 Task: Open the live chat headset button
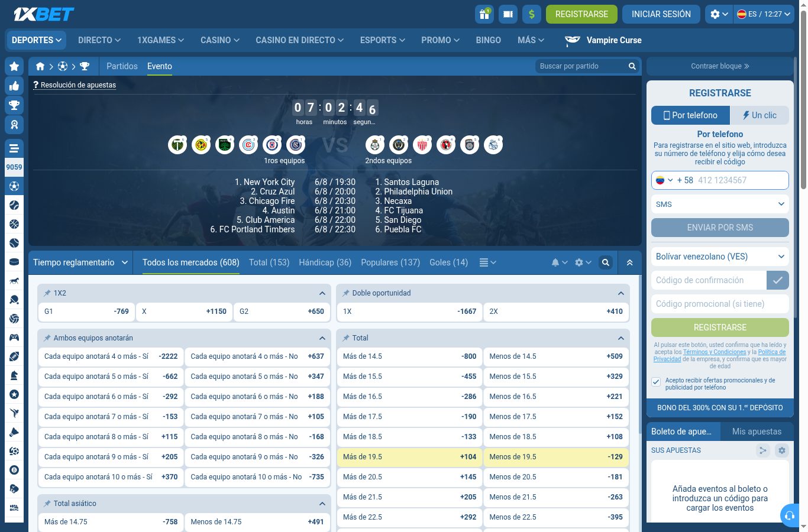click(789, 515)
